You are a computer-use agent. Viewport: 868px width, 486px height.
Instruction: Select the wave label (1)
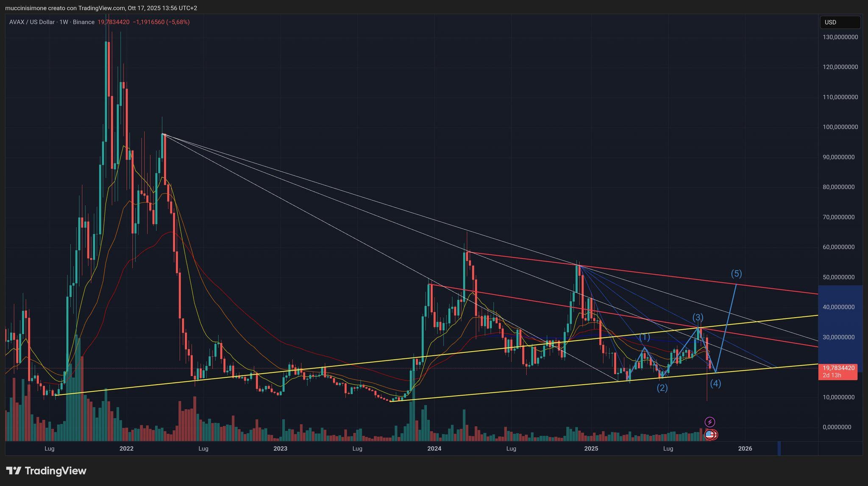[x=644, y=337]
